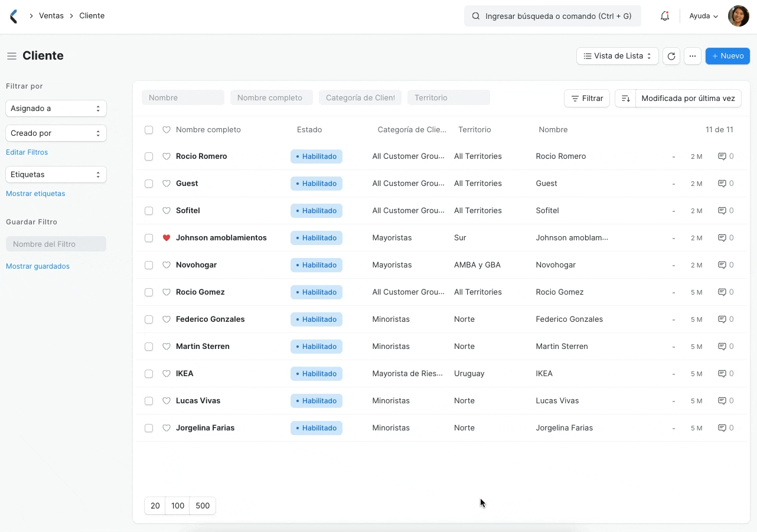This screenshot has width=757, height=532.
Task: Open the Asignado a dropdown
Action: pyautogui.click(x=56, y=109)
